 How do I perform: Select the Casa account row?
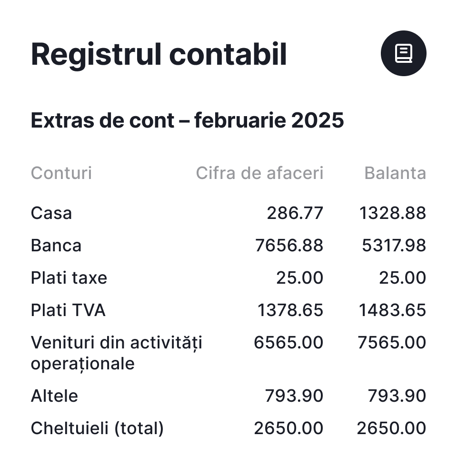(51, 213)
